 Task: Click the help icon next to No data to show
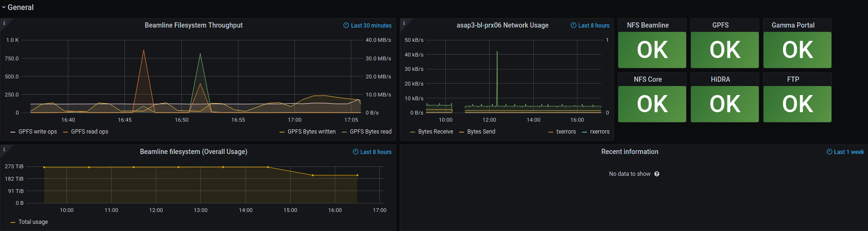[x=657, y=174]
